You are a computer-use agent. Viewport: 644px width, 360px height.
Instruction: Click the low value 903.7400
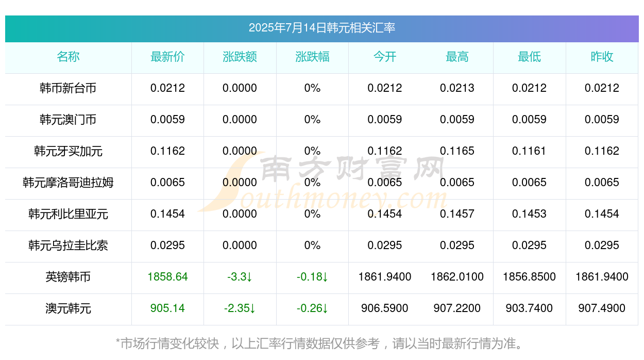pyautogui.click(x=529, y=308)
